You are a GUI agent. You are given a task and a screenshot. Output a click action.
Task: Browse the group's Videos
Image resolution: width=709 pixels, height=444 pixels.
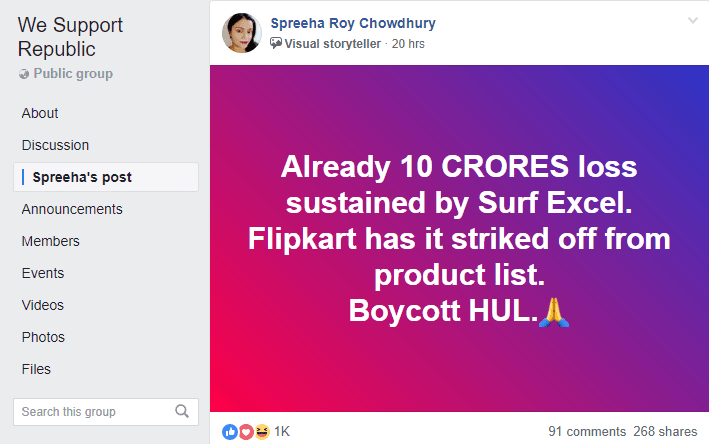43,305
